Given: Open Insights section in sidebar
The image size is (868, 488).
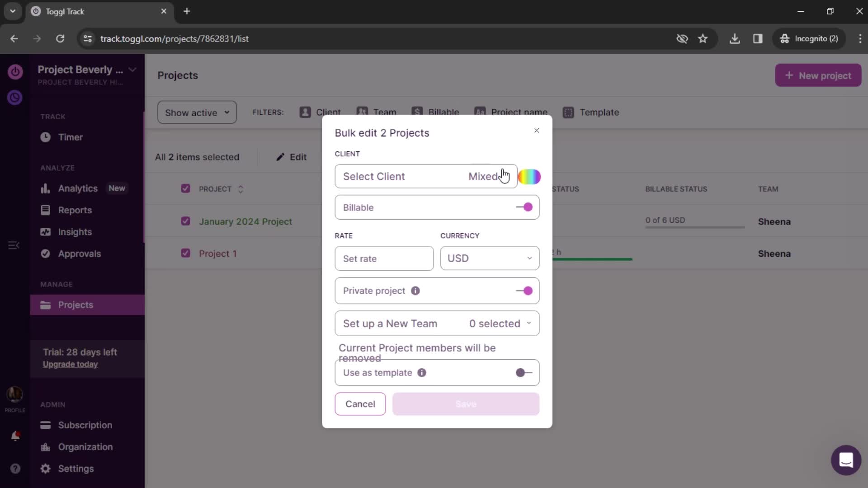Looking at the screenshot, I should 75,232.
